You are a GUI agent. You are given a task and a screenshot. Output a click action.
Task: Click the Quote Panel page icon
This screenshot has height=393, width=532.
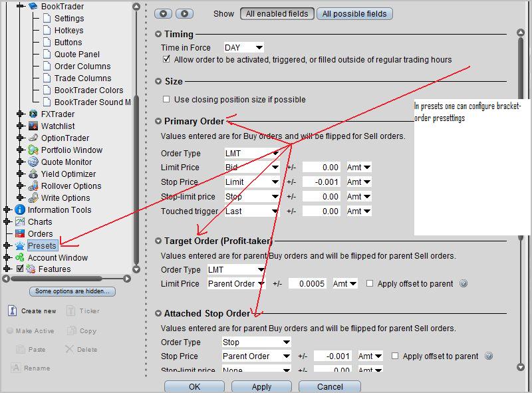tap(47, 54)
